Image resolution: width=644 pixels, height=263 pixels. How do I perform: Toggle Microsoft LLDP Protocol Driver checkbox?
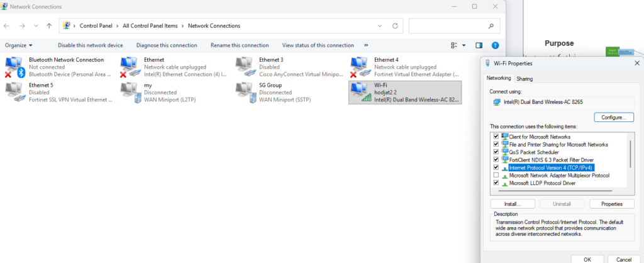(496, 183)
